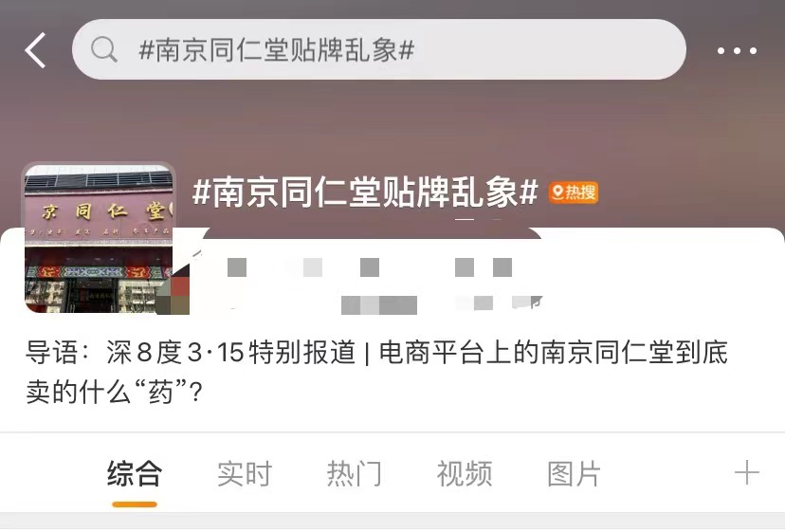785x532 pixels.
Task: Click the plus icon to add tabs
Action: [x=746, y=473]
